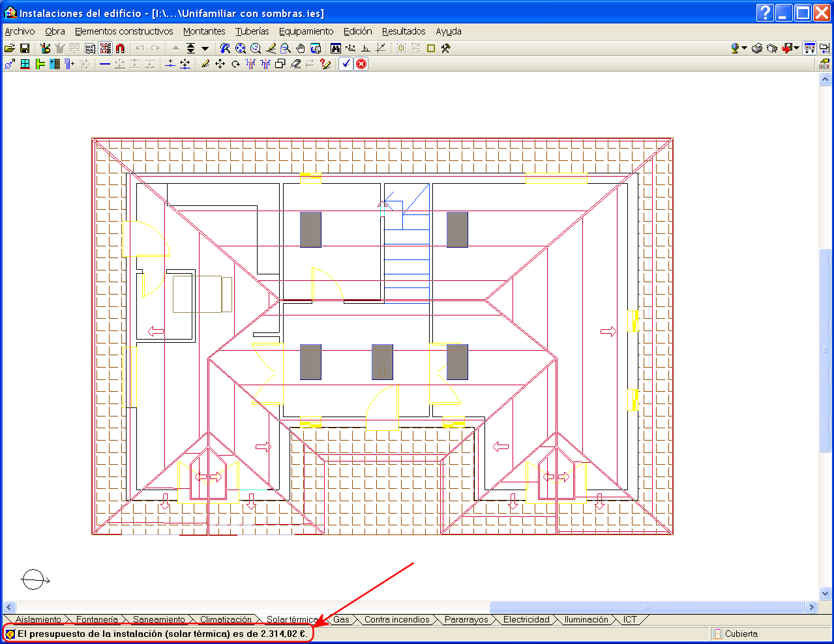834x644 pixels.
Task: Click the multi-pane window grid icon
Action: tap(25, 64)
